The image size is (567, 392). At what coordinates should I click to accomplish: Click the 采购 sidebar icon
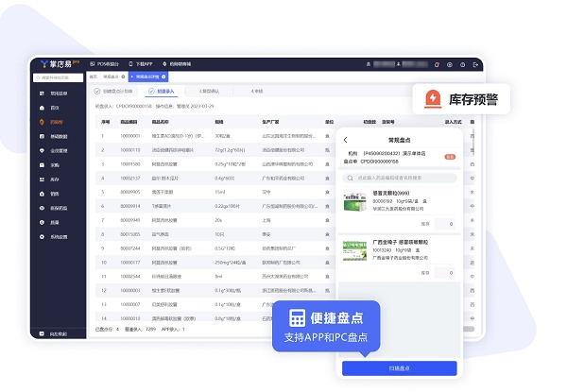click(x=41, y=163)
